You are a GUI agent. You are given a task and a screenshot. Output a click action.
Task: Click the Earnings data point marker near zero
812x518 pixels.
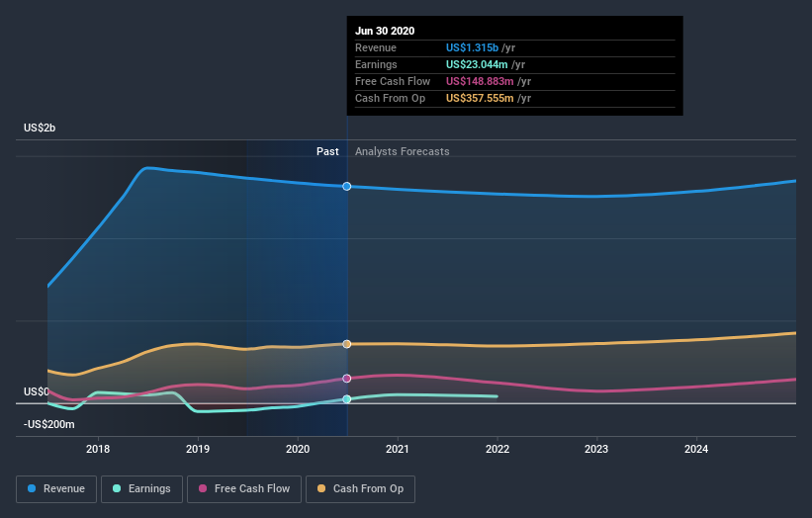347,399
